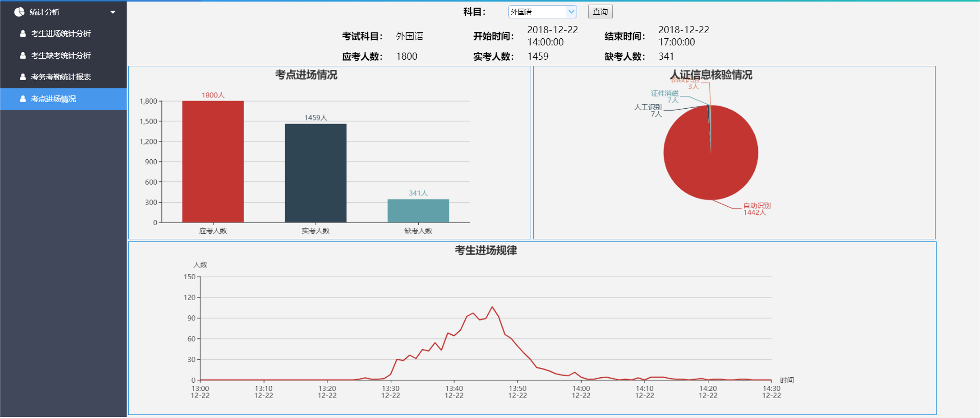Screen dimensions: 980x418
Task: Click the 缺考人数 axis label under bar
Action: 418,231
